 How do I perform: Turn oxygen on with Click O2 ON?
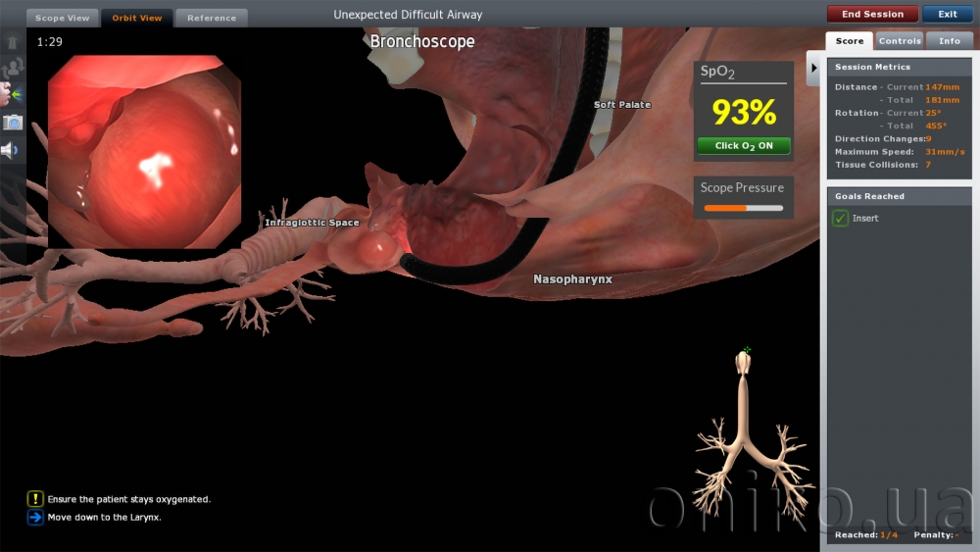[743, 146]
